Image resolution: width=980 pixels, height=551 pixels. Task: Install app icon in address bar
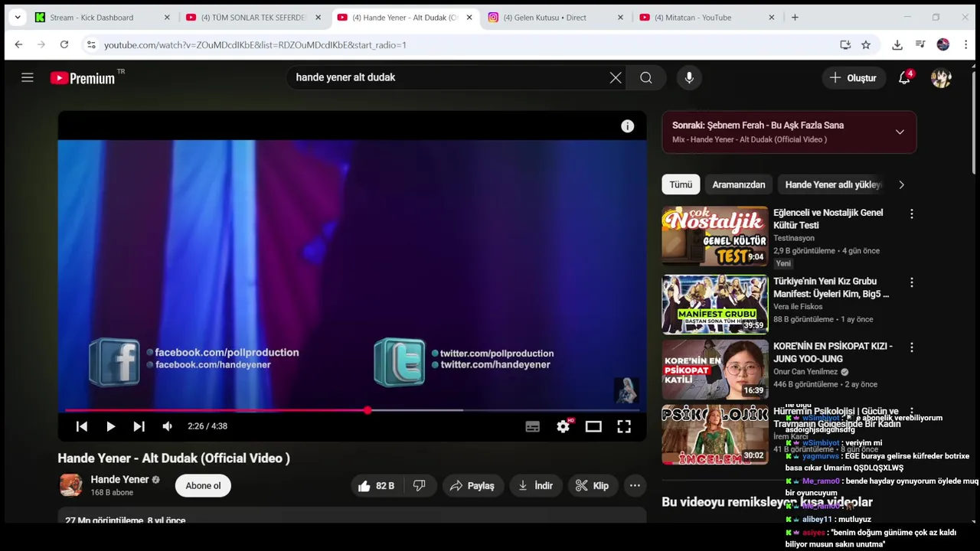[845, 44]
